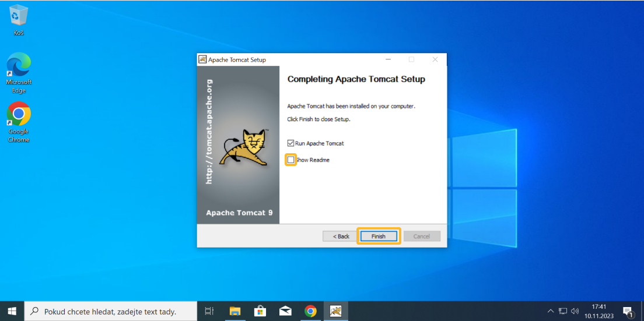
Task: Click the Apache Tomcat Setup taskbar icon
Action: [335, 311]
